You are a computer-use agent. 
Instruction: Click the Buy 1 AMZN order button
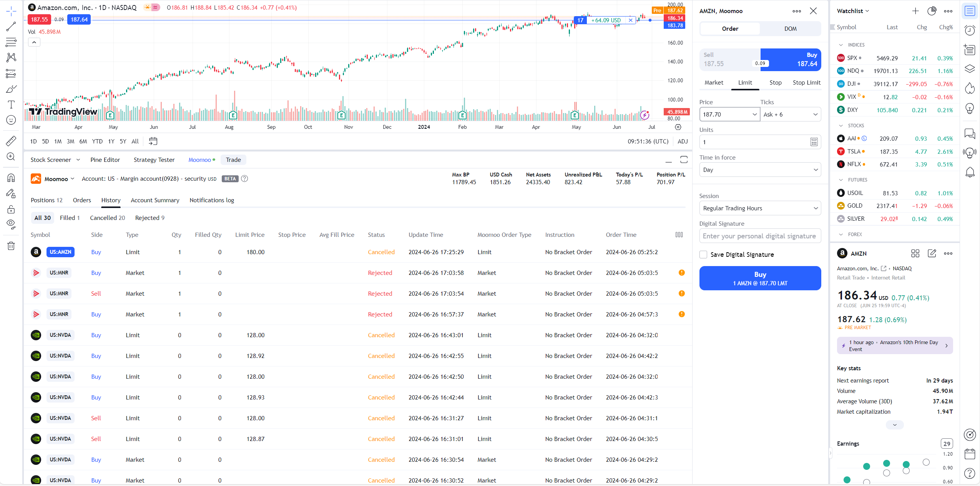coord(760,278)
